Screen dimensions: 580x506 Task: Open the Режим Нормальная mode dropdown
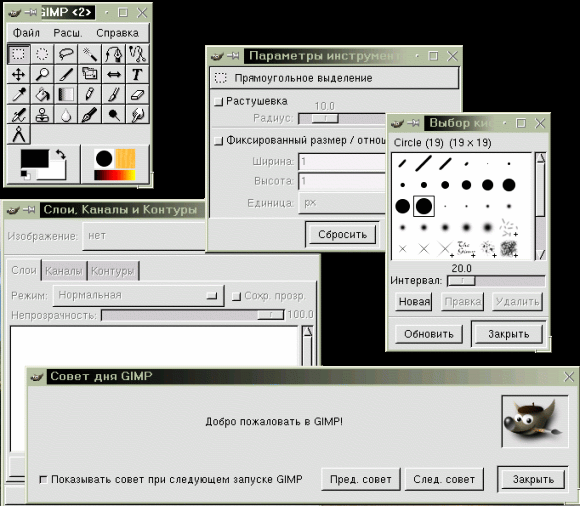pyautogui.click(x=138, y=296)
